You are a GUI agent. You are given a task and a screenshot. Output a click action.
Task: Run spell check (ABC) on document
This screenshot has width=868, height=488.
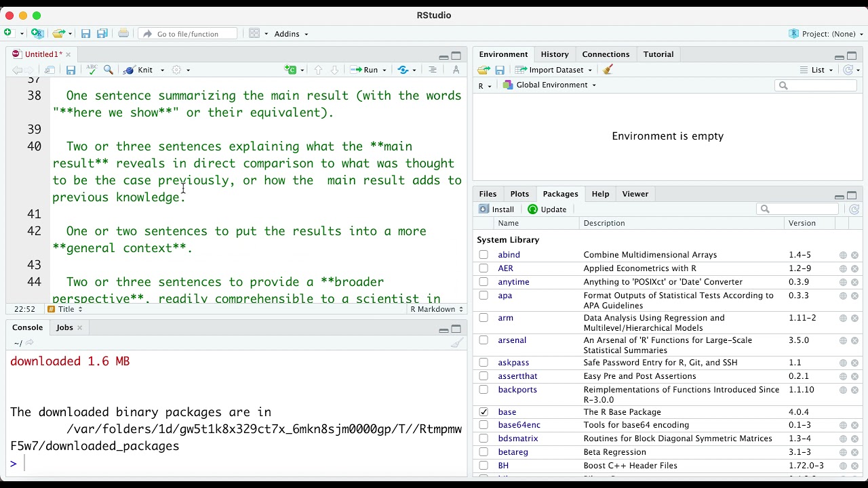click(92, 70)
